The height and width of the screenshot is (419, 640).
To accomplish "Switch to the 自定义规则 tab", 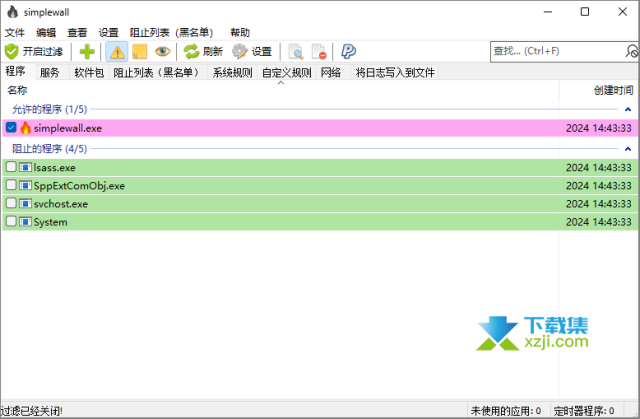I will [x=287, y=73].
